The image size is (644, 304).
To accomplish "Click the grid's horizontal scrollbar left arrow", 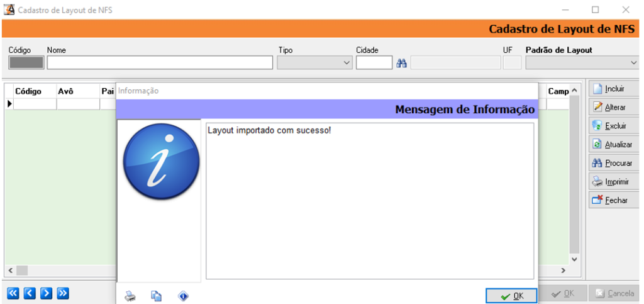I will point(10,270).
